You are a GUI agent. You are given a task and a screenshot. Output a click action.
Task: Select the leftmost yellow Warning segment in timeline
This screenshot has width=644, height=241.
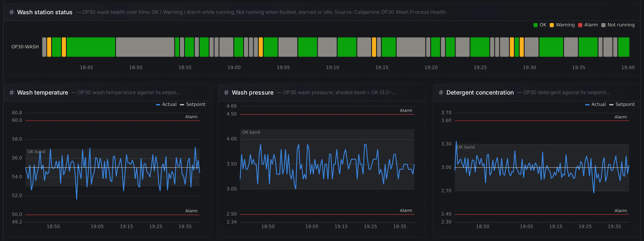click(x=49, y=47)
